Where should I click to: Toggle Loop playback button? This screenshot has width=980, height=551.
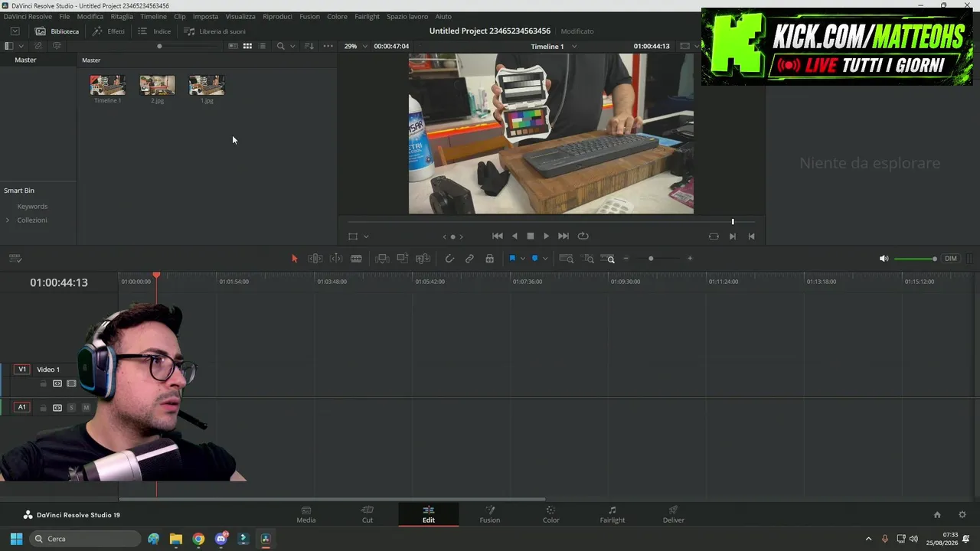coord(583,236)
